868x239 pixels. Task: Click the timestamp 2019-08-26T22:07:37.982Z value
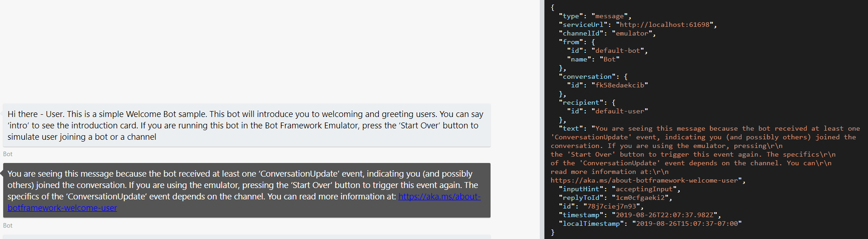[665, 215]
